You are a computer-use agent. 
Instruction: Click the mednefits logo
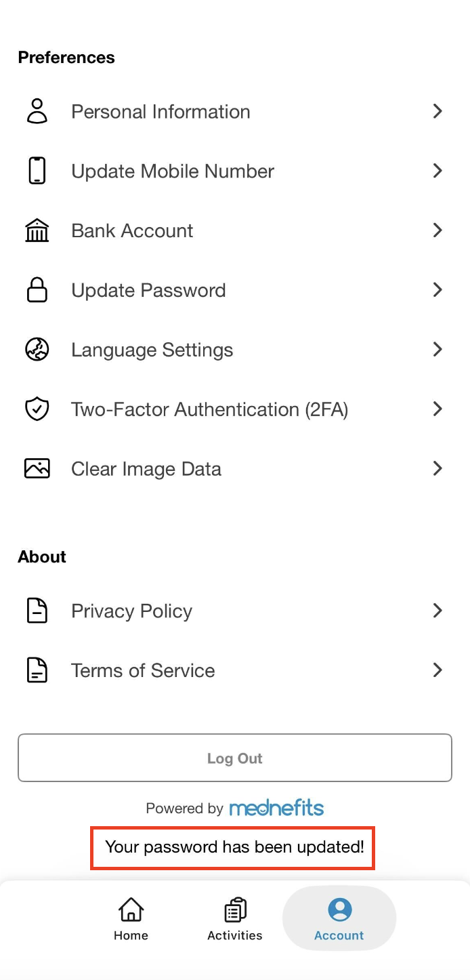[x=276, y=808]
